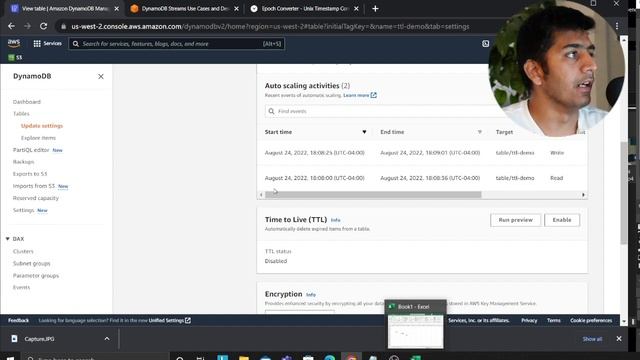The width and height of the screenshot is (640, 360).
Task: Open Reserved capacity in sidebar
Action: (36, 198)
